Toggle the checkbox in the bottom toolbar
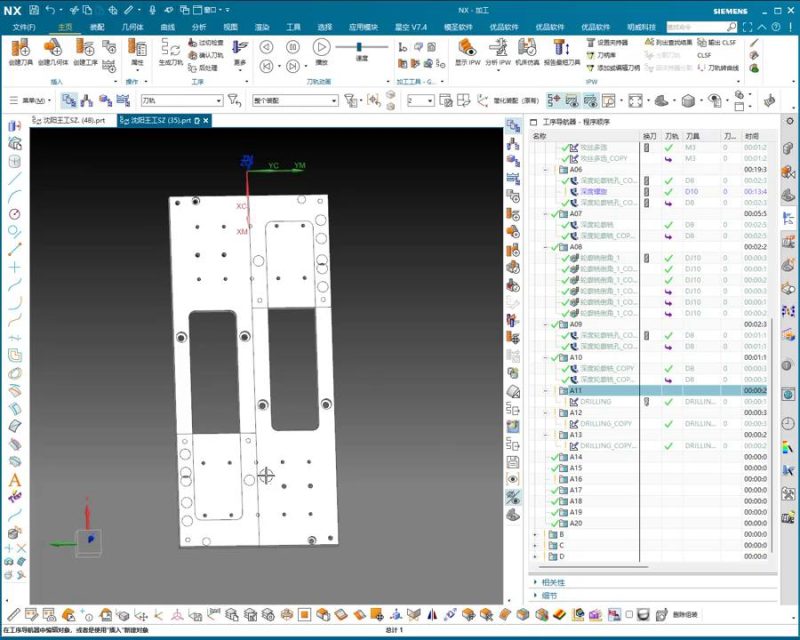 click(630, 614)
